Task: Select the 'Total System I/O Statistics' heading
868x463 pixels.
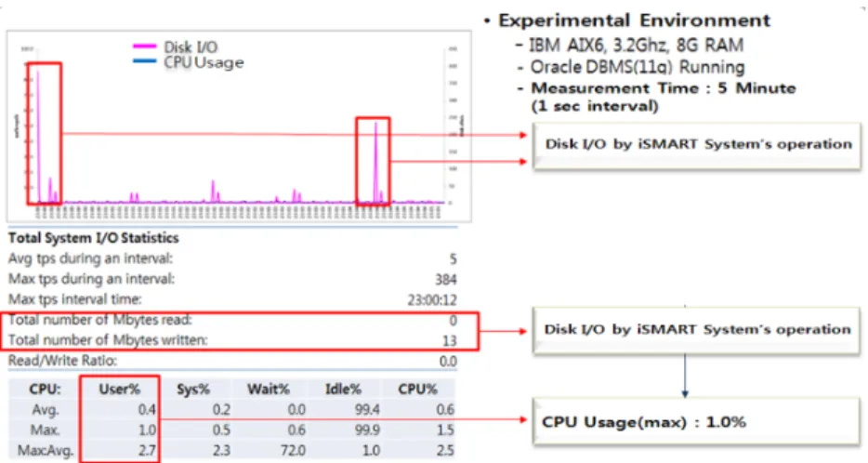Action: tap(94, 238)
